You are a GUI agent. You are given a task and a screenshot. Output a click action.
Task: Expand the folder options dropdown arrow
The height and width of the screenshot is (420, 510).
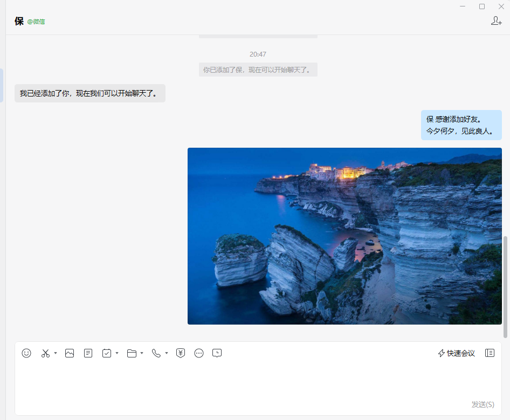(142, 353)
